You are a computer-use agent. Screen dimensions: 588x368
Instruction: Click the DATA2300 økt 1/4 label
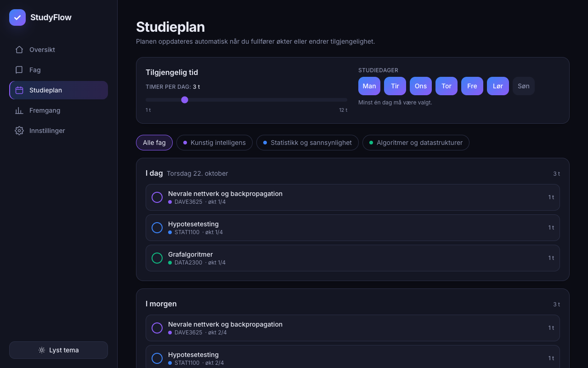197,263
